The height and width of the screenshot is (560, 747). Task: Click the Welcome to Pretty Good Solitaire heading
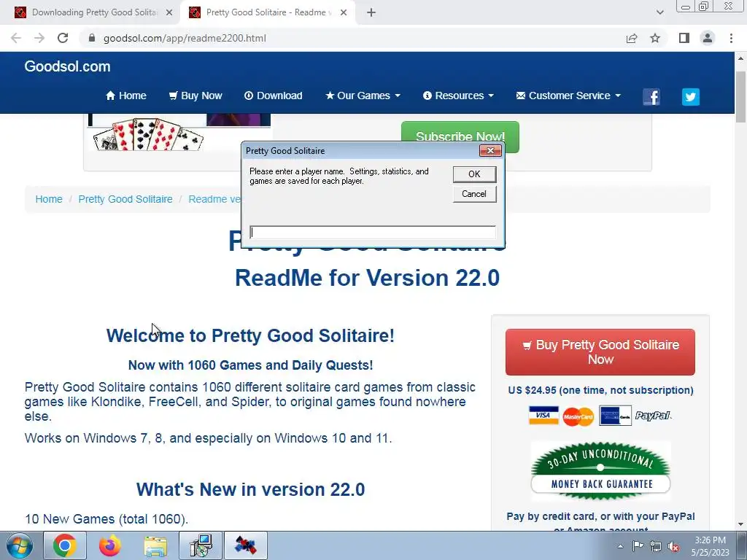[x=250, y=335]
